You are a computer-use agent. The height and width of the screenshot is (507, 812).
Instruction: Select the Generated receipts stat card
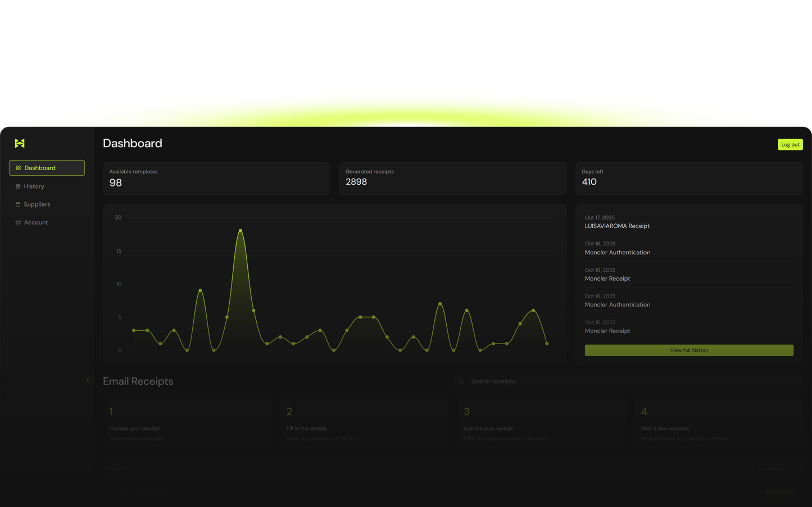click(452, 179)
